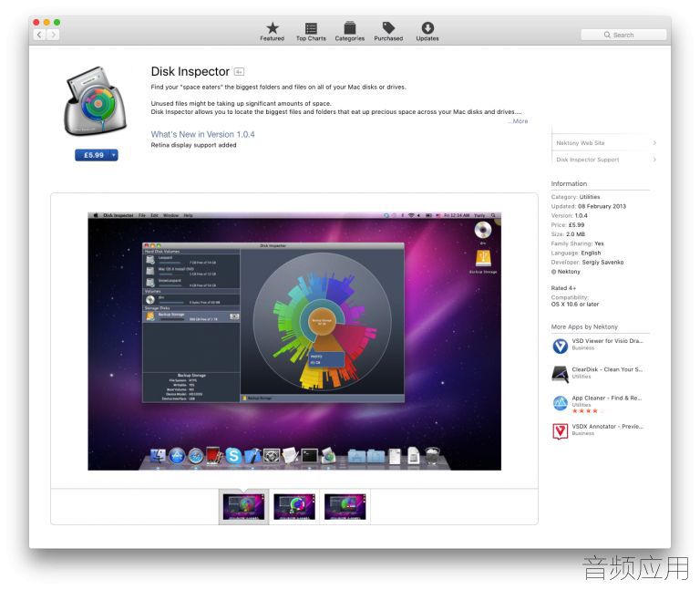Viewport: 700px width, 590px height.
Task: Open the price button dropdown arrow
Action: 114,155
